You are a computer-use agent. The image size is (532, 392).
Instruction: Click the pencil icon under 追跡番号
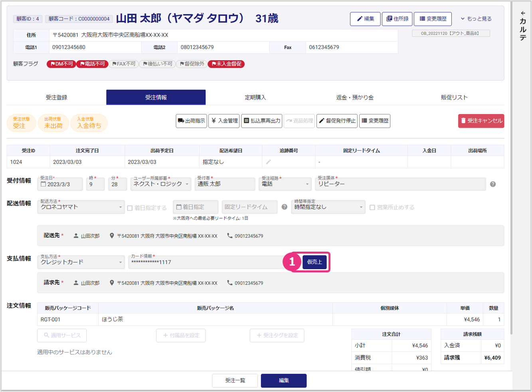pos(269,162)
